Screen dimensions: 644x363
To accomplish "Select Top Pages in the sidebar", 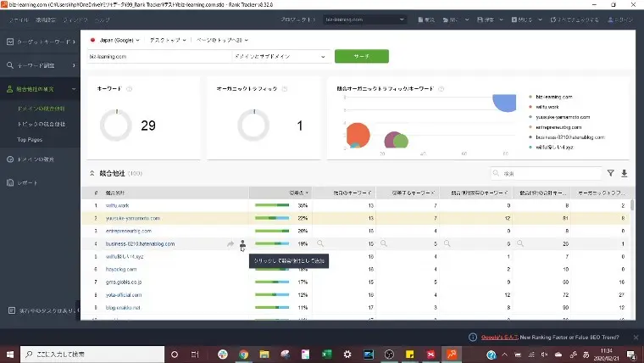I will pos(30,139).
